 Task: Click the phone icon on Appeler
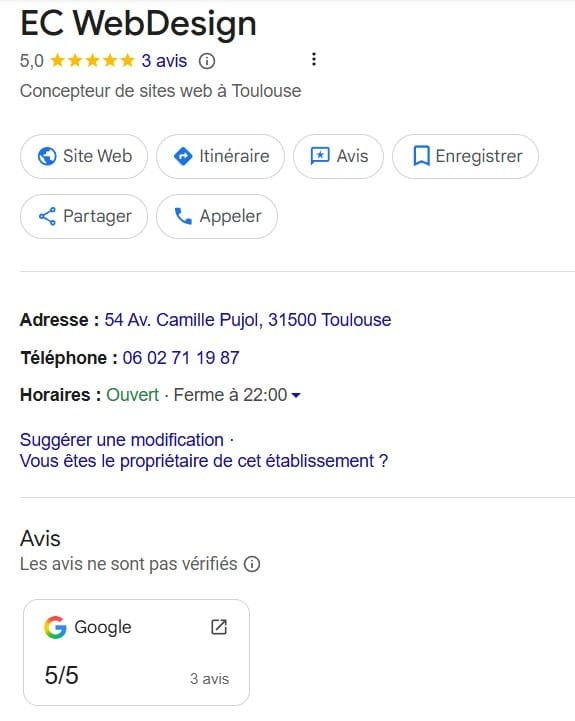183,216
